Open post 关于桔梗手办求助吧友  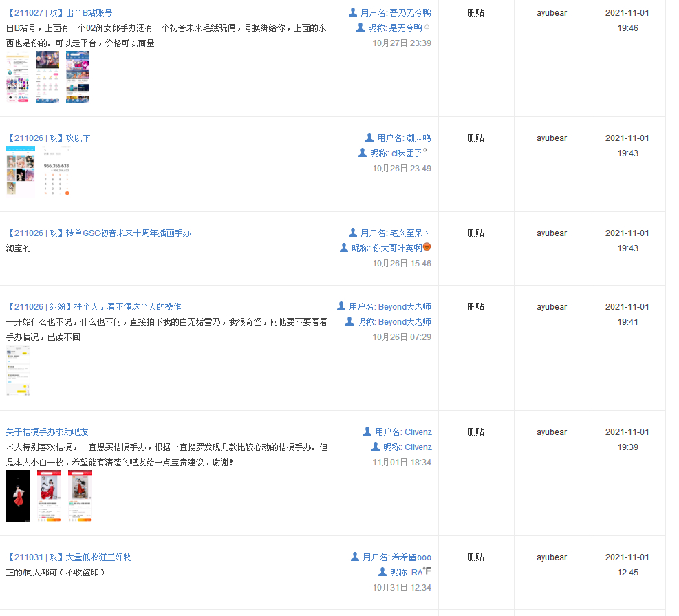point(47,432)
